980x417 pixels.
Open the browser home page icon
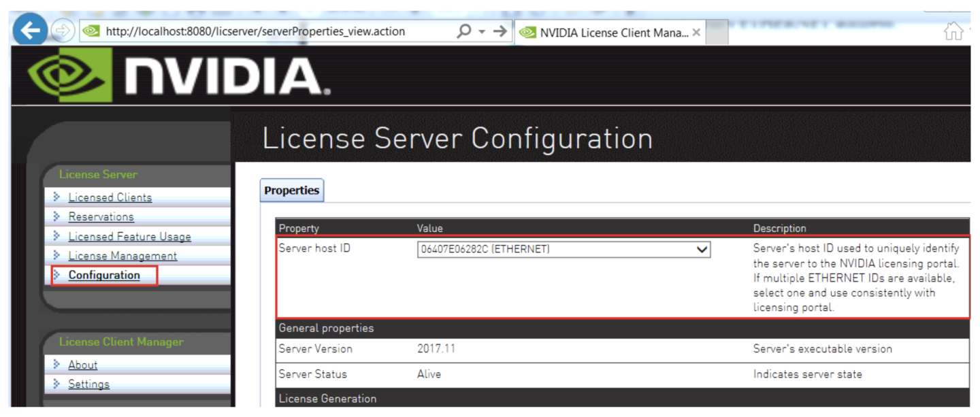[x=954, y=31]
